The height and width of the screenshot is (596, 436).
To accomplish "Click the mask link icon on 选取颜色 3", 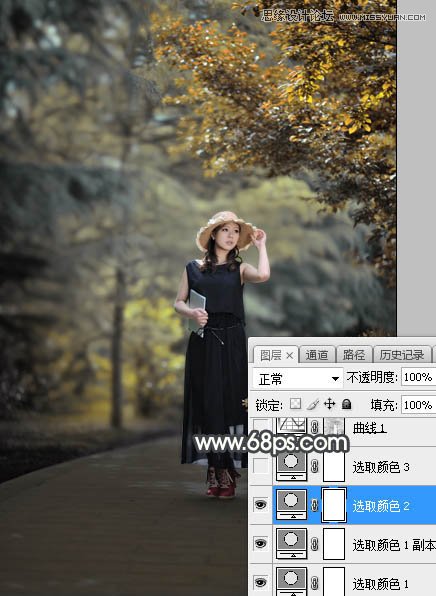I will [x=314, y=466].
